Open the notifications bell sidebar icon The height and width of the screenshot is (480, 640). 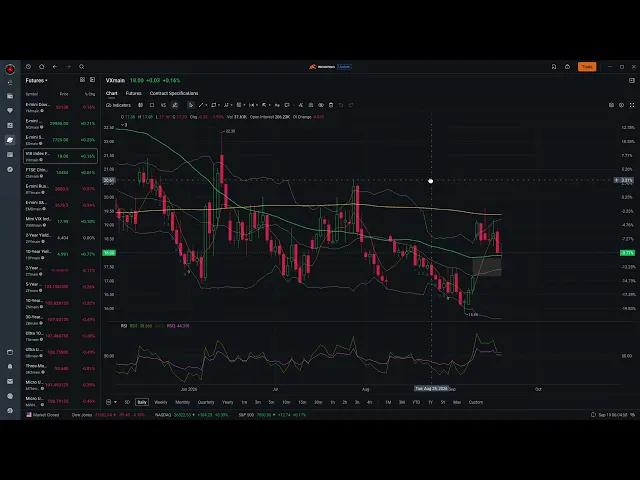[x=10, y=367]
